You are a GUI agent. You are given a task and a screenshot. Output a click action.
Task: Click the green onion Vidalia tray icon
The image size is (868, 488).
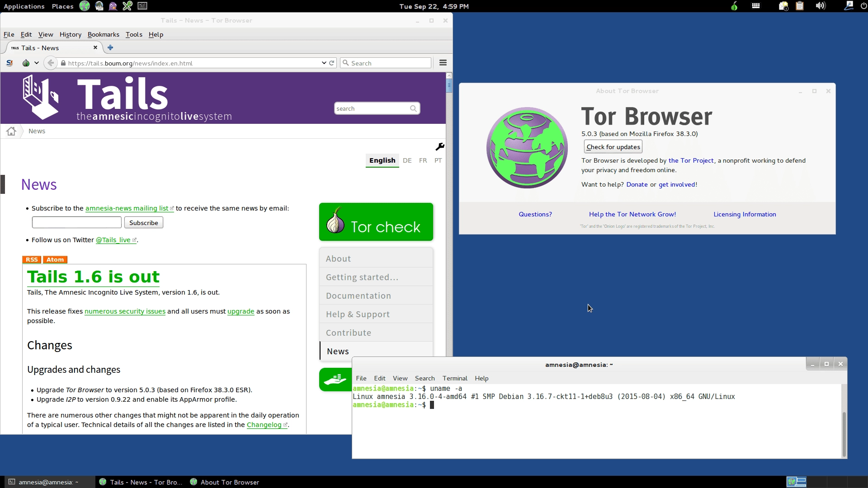734,6
